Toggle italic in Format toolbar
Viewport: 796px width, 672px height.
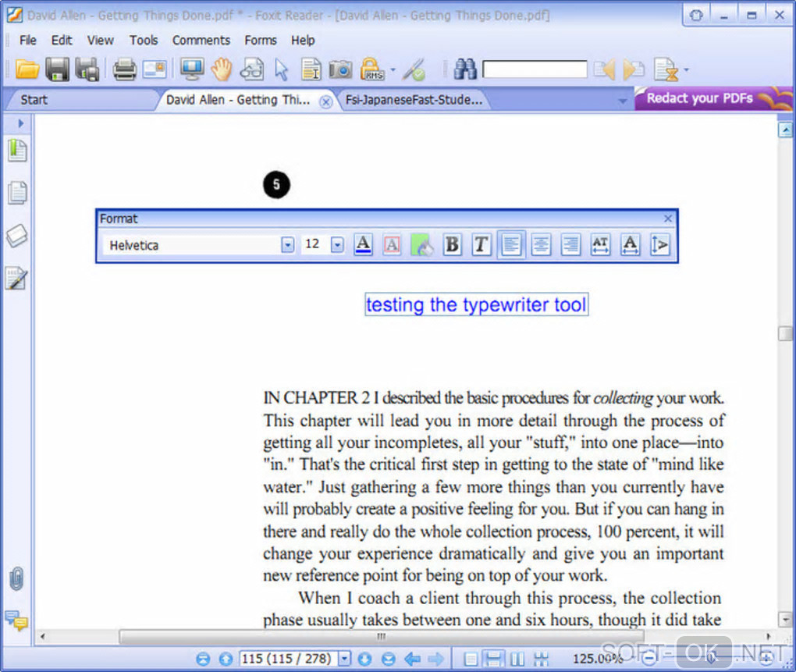click(x=481, y=244)
